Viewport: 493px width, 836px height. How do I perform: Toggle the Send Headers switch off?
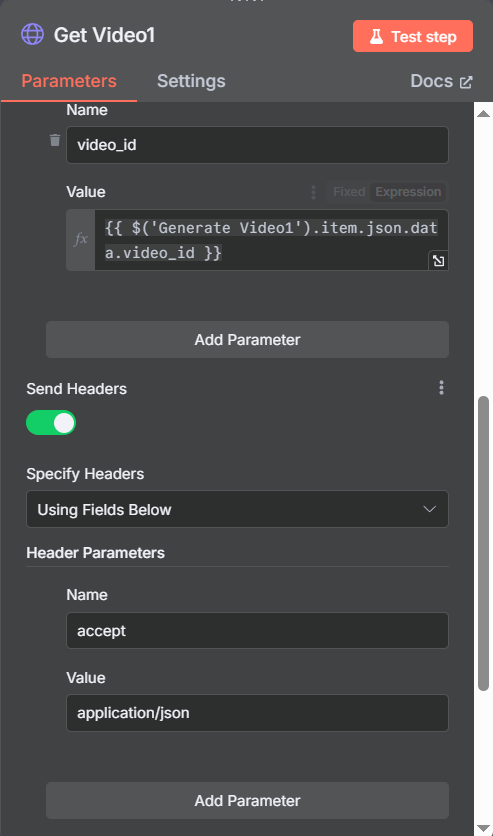pos(51,423)
